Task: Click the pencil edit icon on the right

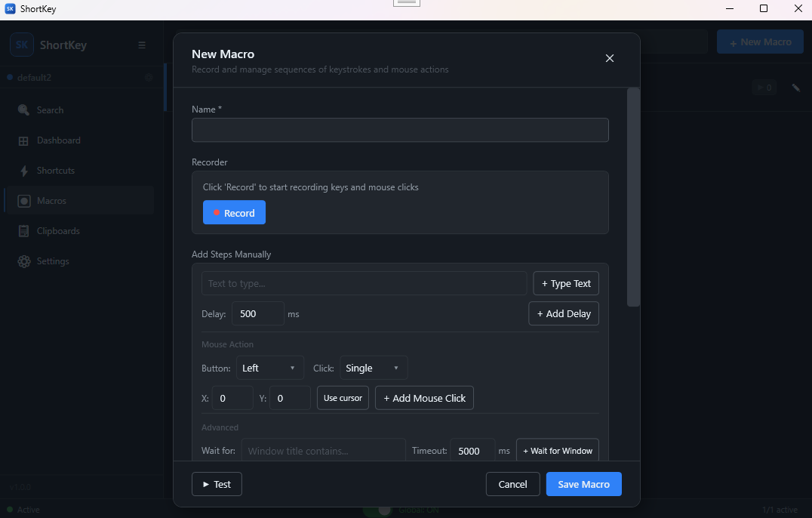Action: tap(795, 87)
